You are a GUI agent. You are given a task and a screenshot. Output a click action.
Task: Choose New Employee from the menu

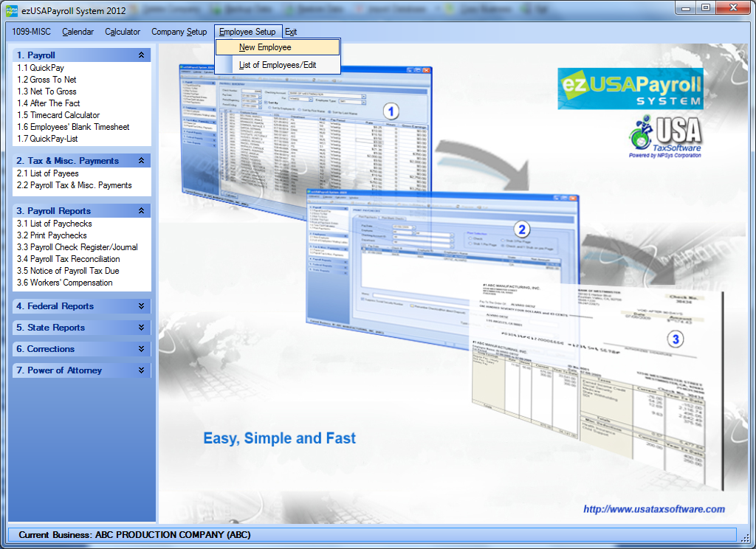265,47
